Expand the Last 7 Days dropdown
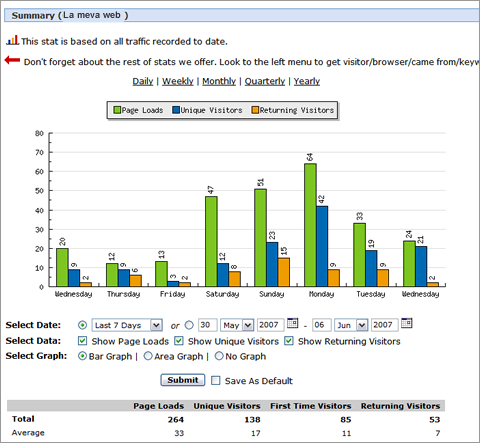The height and width of the screenshot is (443, 480). point(127,325)
